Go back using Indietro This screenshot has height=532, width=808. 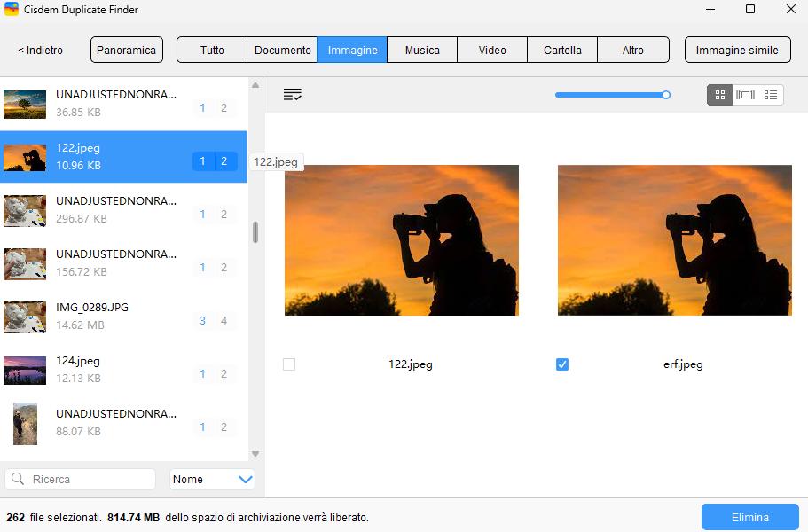point(39,51)
